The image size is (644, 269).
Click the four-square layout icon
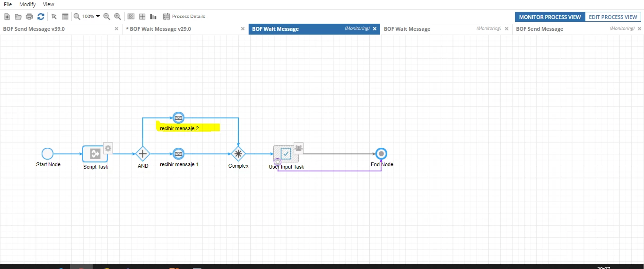pyautogui.click(x=142, y=17)
